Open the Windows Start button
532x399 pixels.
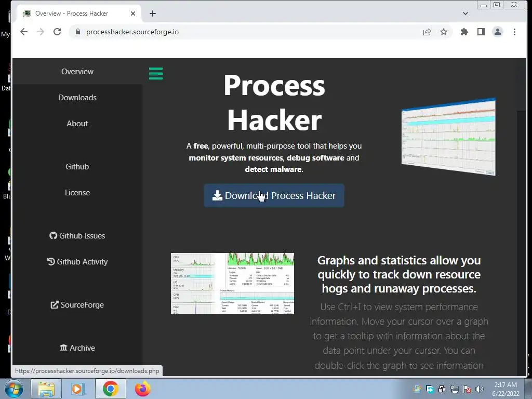point(14,389)
